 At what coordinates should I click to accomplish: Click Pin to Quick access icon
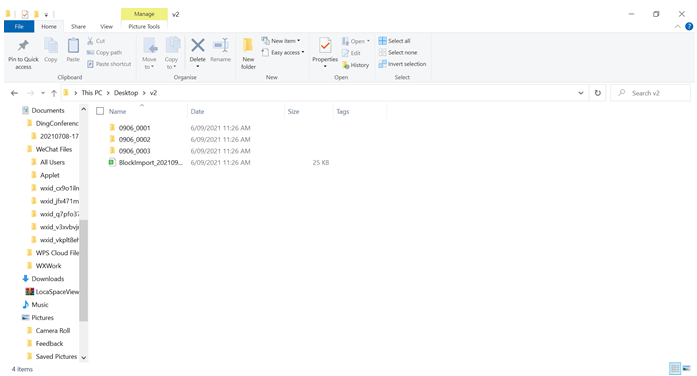pos(23,45)
